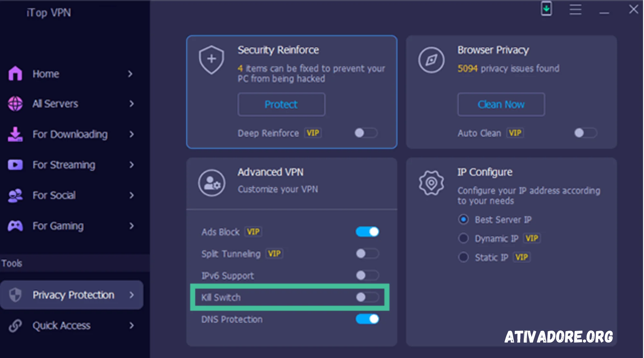The height and width of the screenshot is (358, 644).
Task: Click the Advanced VPN user-gear icon
Action: coord(212,183)
